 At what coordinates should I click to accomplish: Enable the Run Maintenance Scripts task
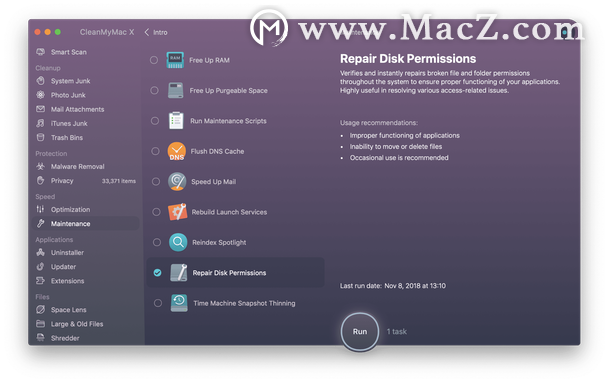point(155,121)
